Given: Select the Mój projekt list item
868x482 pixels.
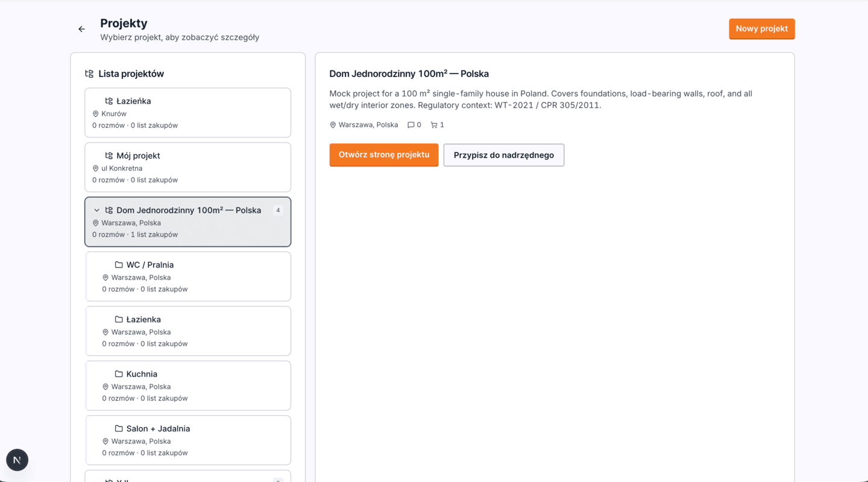Looking at the screenshot, I should point(188,167).
